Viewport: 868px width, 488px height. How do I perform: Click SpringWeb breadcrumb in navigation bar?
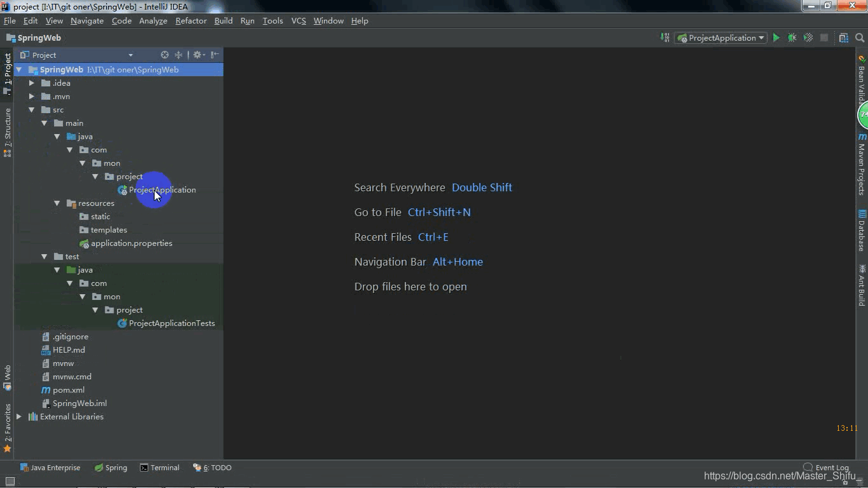[34, 38]
